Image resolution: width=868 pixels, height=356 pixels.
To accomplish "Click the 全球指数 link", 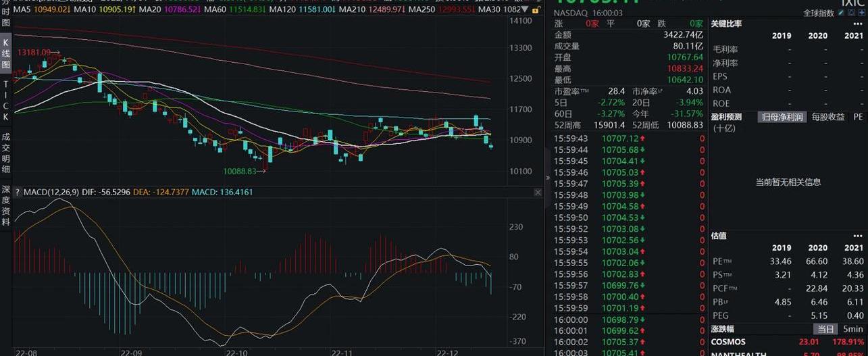I will pyautogui.click(x=818, y=13).
